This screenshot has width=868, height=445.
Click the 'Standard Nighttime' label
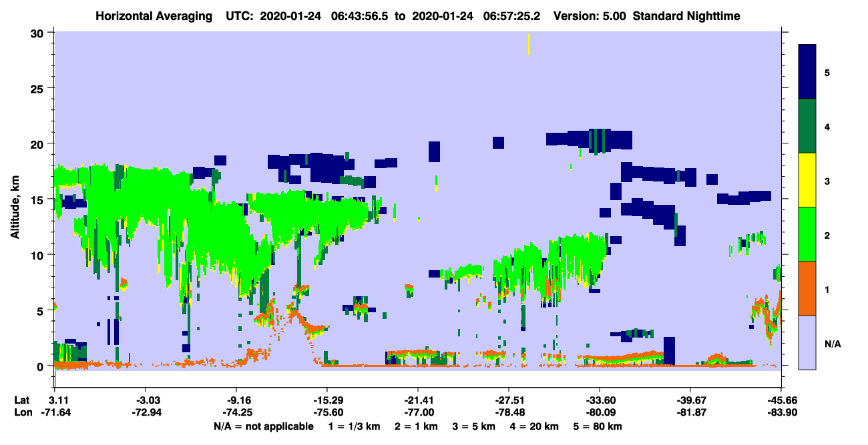coord(687,16)
